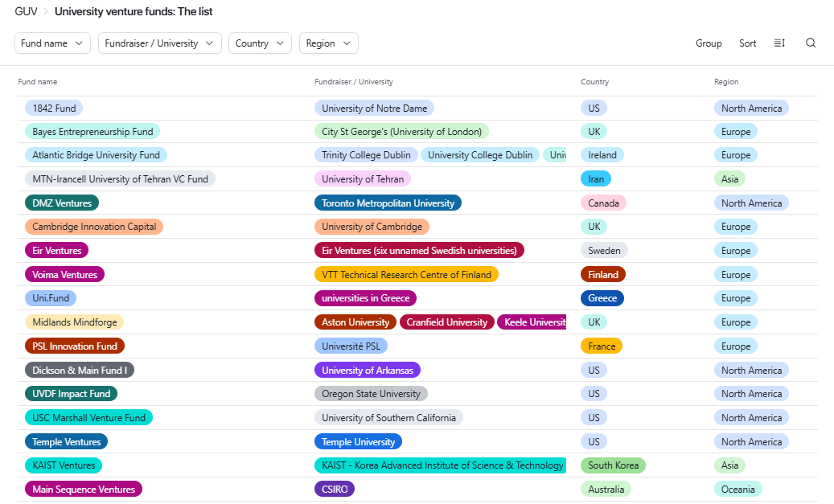Open the Fundraiser / University filter dropdown

(x=159, y=43)
